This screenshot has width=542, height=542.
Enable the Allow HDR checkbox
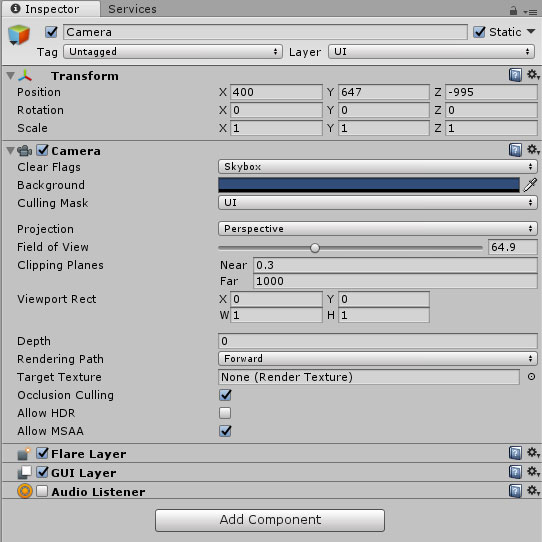coord(225,413)
